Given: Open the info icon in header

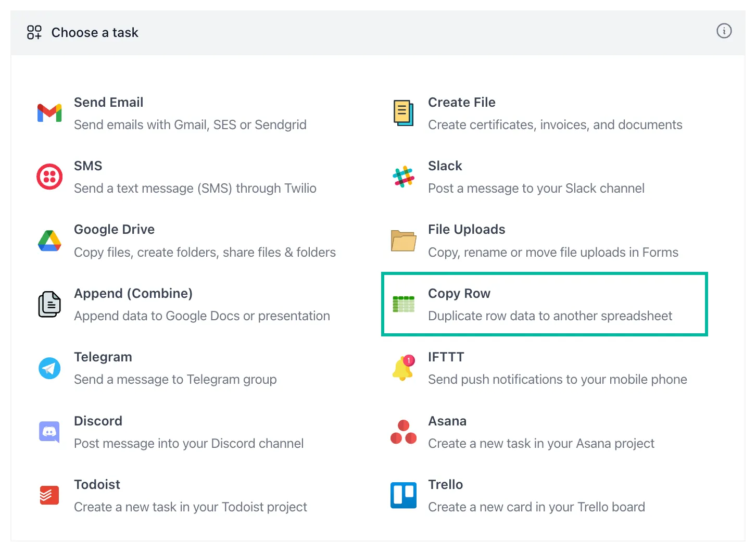Looking at the screenshot, I should [x=724, y=31].
